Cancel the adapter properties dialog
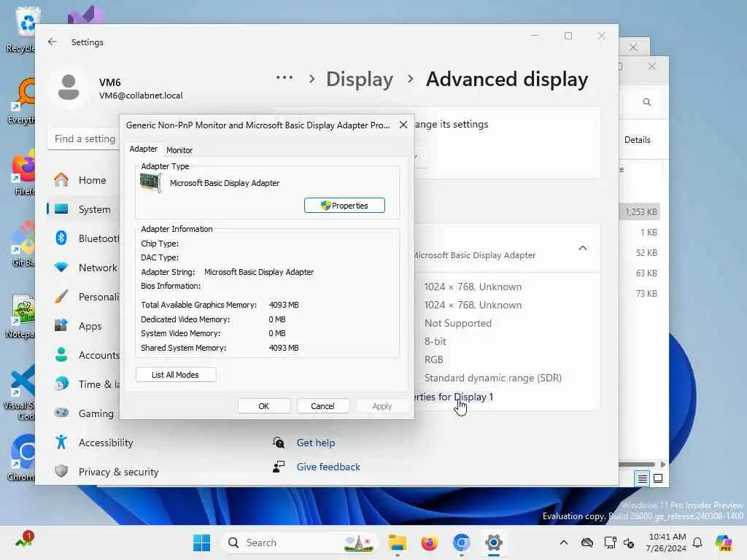The image size is (747, 560). point(322,406)
